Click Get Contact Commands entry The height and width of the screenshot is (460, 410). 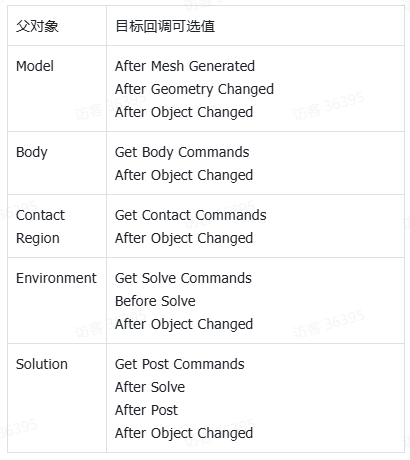tap(191, 215)
